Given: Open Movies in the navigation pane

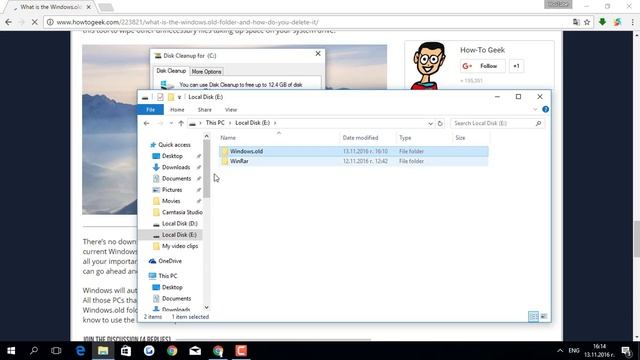Looking at the screenshot, I should coord(171,201).
